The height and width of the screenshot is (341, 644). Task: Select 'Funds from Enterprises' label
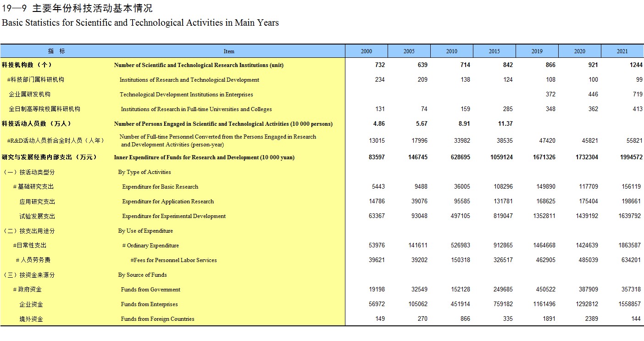(149, 304)
